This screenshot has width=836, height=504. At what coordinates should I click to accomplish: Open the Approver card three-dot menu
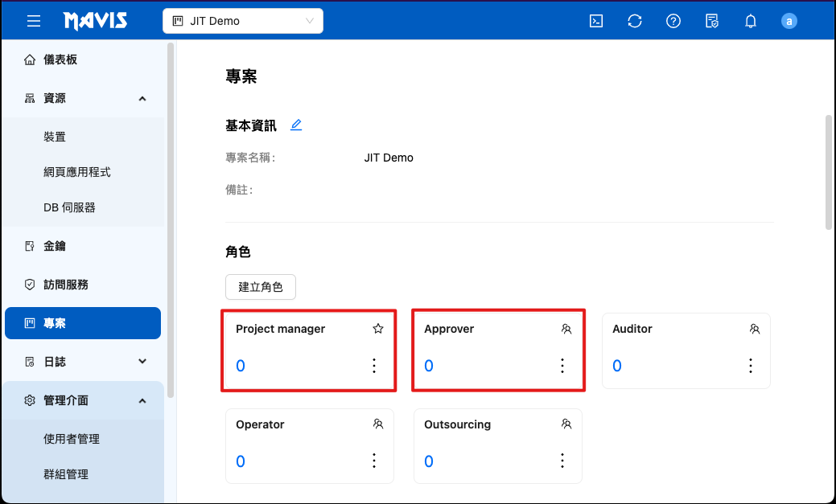(x=562, y=366)
